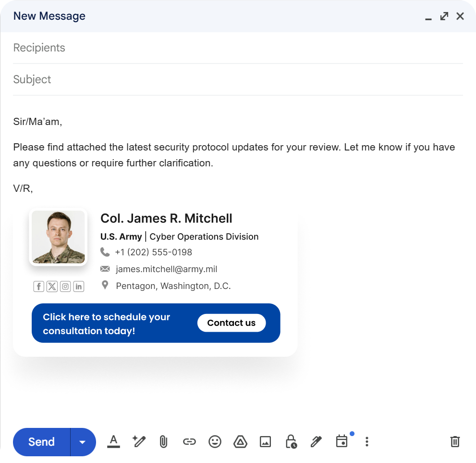Toggle confidential mode lock icon
This screenshot has width=476, height=463.
[x=291, y=441]
